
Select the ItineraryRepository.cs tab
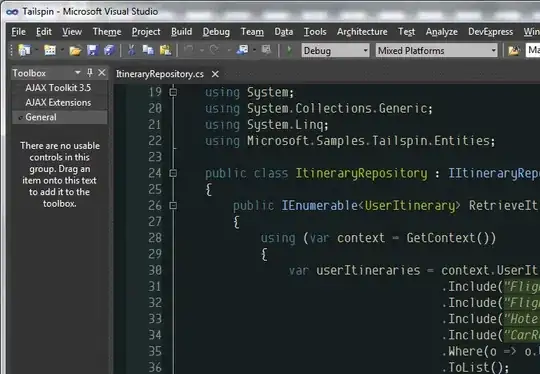[160, 74]
